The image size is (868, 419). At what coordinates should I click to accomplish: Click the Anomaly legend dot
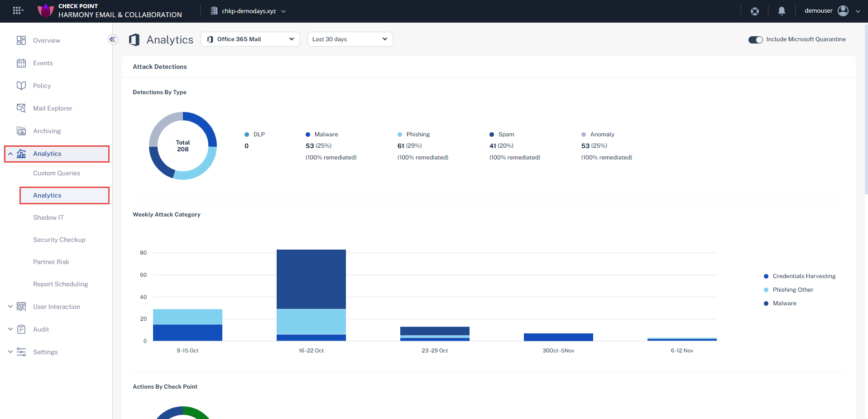[584, 135]
